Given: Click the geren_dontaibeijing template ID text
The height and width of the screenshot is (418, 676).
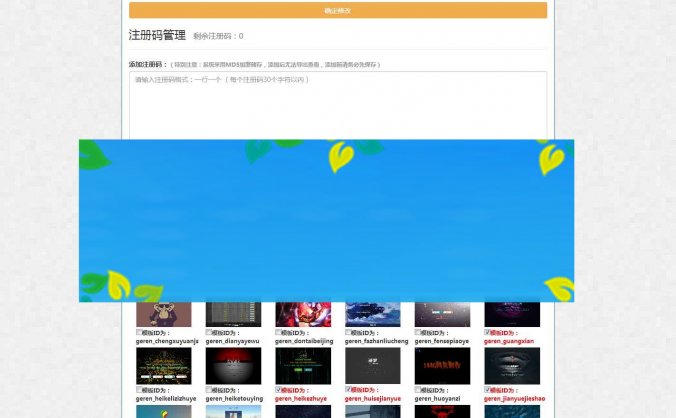Looking at the screenshot, I should tap(304, 341).
